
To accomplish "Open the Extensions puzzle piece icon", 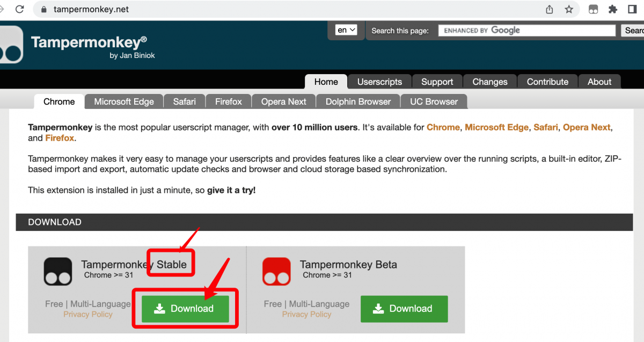I will pos(613,9).
